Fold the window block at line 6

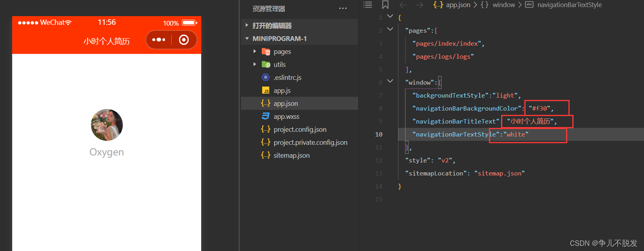tap(390, 81)
